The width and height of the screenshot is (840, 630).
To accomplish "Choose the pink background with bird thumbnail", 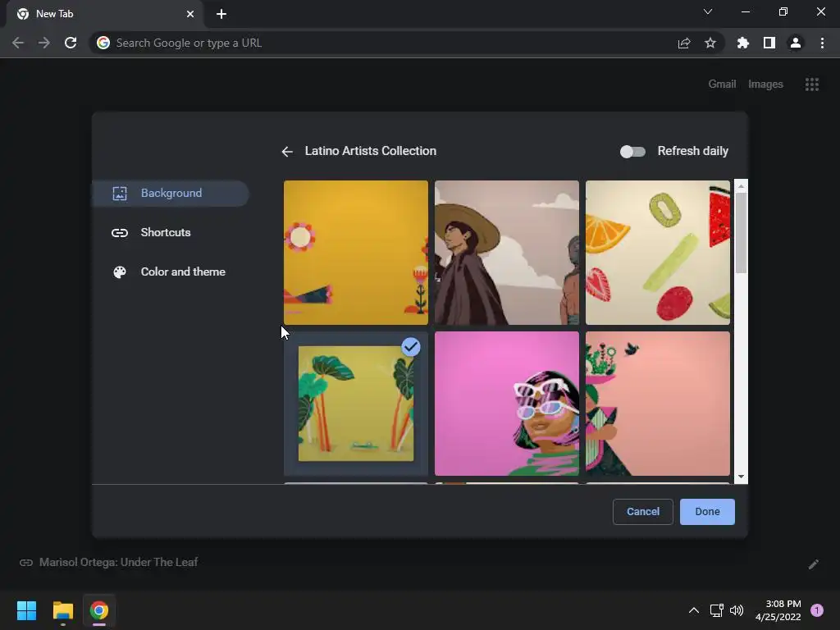I will [657, 404].
